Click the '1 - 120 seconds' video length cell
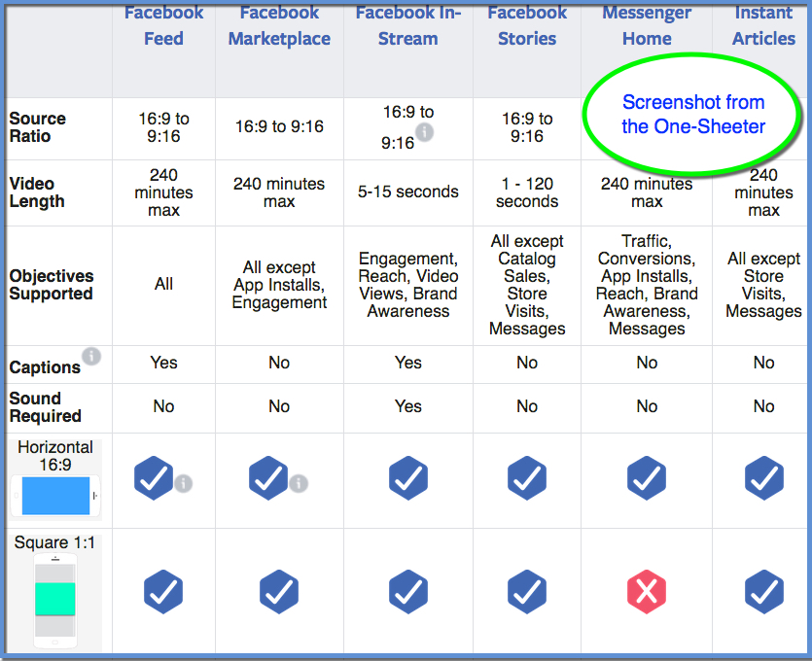The width and height of the screenshot is (812, 661). pyautogui.click(x=527, y=192)
